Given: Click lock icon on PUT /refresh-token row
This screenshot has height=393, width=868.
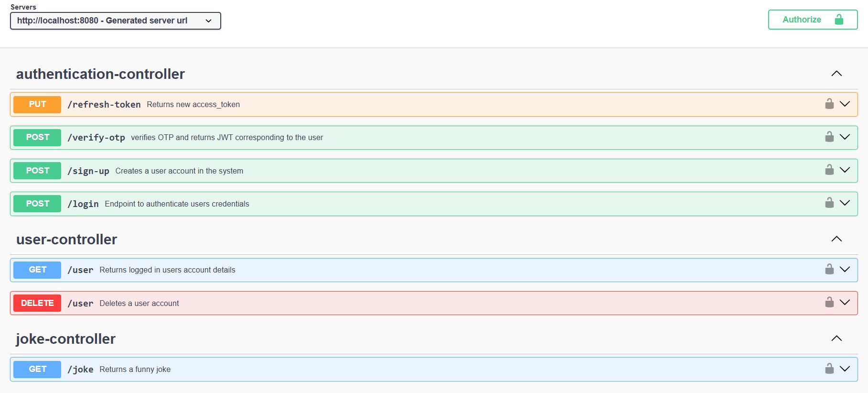Looking at the screenshot, I should pos(829,104).
